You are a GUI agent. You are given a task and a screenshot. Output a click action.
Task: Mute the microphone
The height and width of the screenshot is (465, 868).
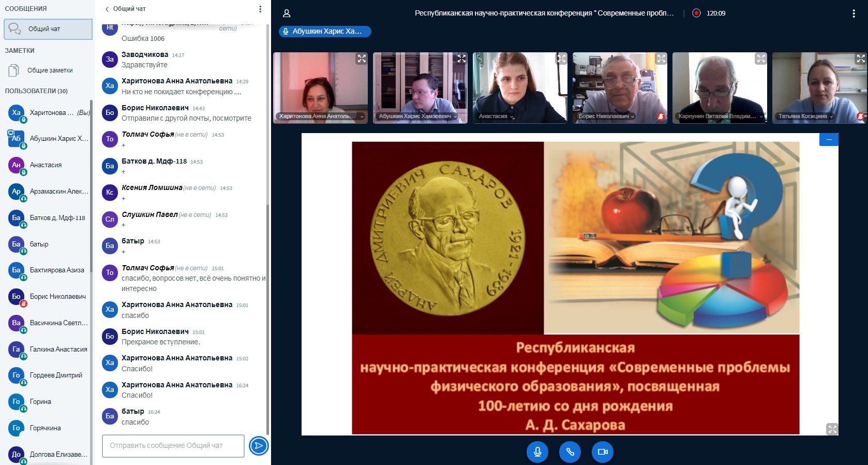(537, 452)
